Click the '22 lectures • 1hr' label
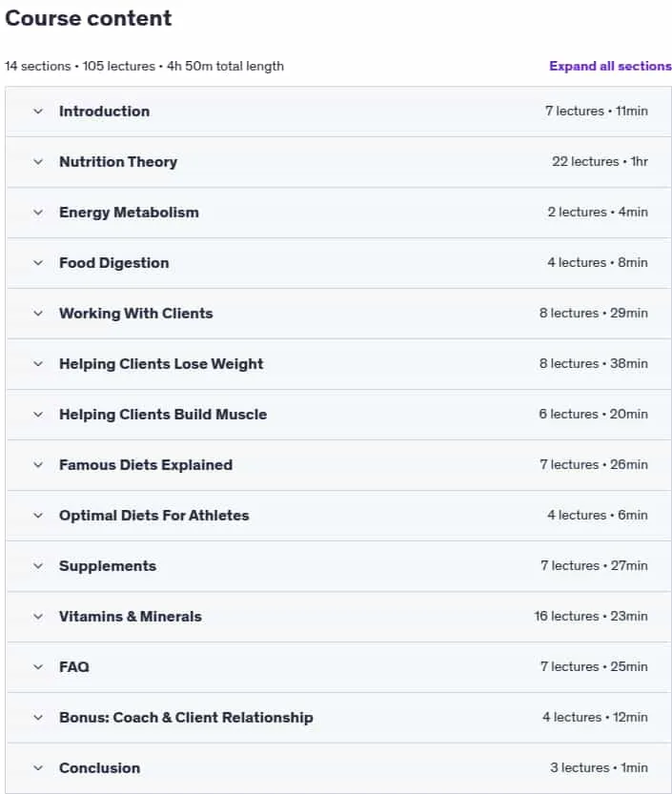 600,161
